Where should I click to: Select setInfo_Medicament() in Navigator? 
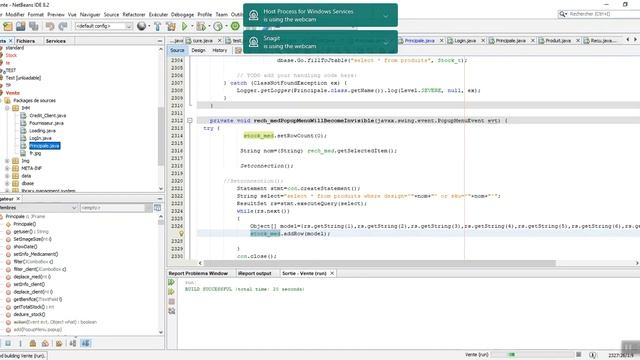pyautogui.click(x=36, y=254)
